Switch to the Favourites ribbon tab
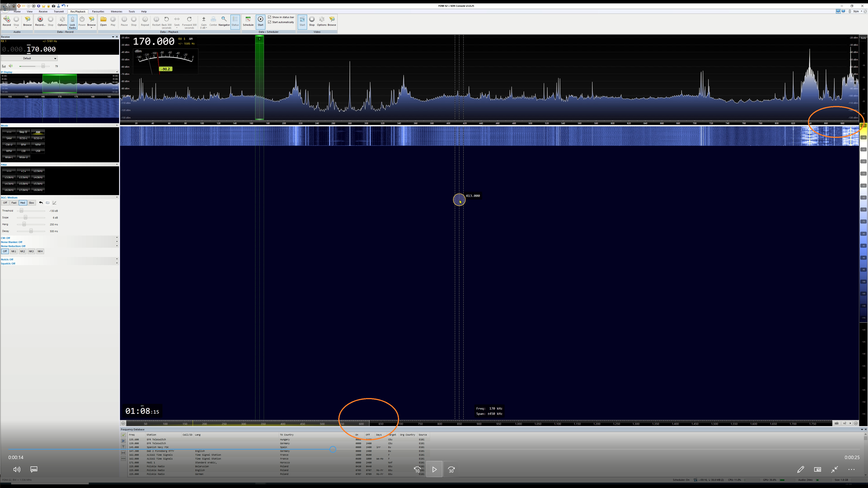The image size is (868, 488). [x=98, y=12]
